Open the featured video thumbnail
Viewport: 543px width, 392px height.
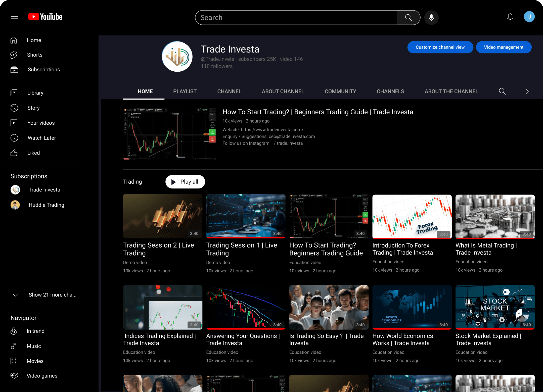coord(169,134)
